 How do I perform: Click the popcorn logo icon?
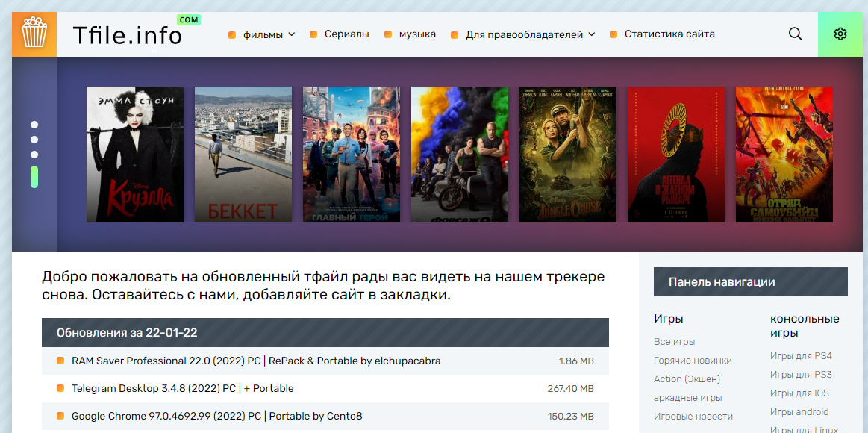coord(34,33)
